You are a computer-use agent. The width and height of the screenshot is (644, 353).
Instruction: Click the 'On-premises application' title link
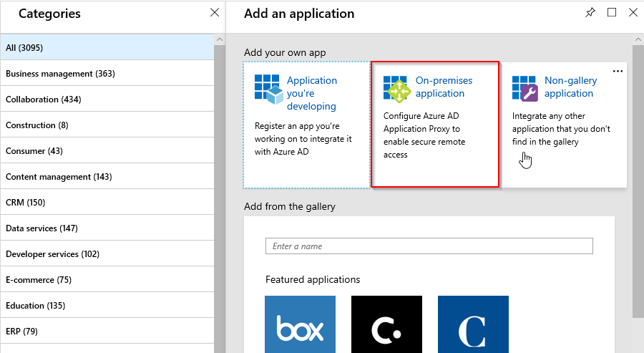click(x=444, y=87)
